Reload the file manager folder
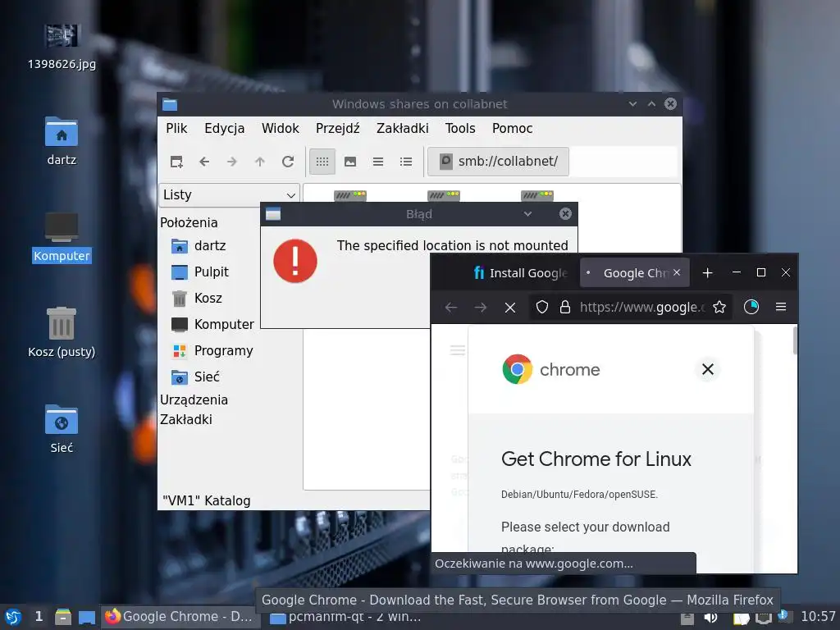This screenshot has height=630, width=840. click(x=288, y=162)
